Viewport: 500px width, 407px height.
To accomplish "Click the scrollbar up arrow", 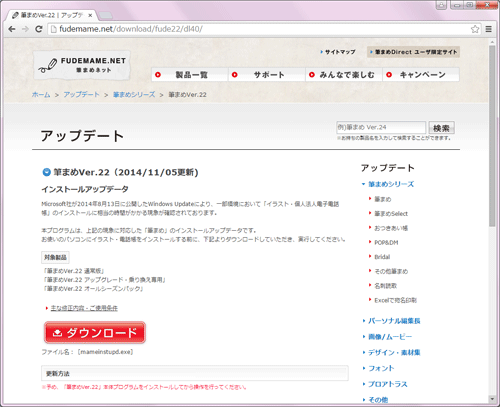I will coord(492,42).
